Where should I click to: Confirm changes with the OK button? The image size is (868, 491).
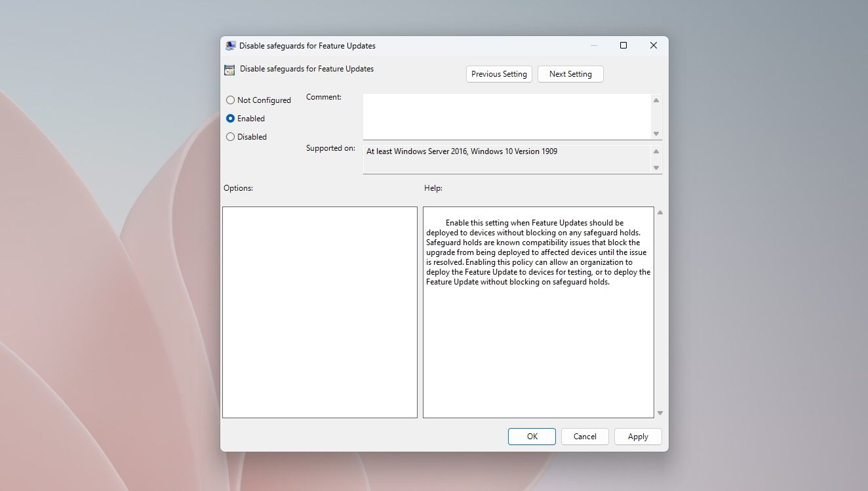click(x=531, y=436)
